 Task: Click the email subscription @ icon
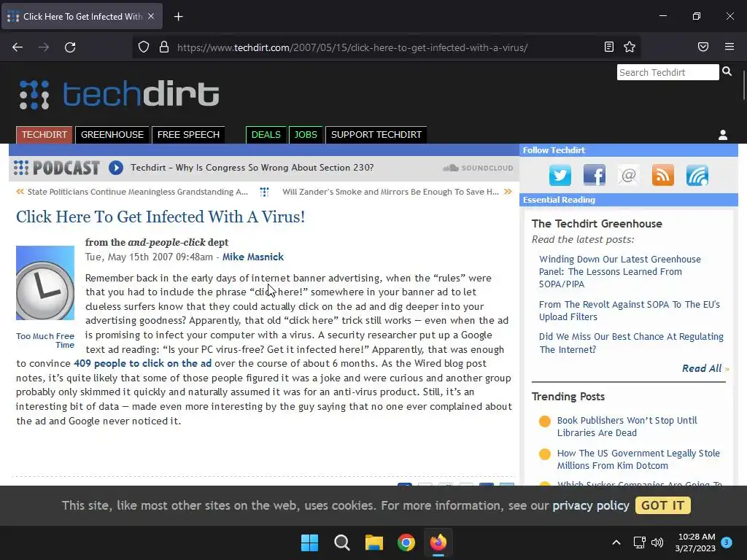pos(629,175)
